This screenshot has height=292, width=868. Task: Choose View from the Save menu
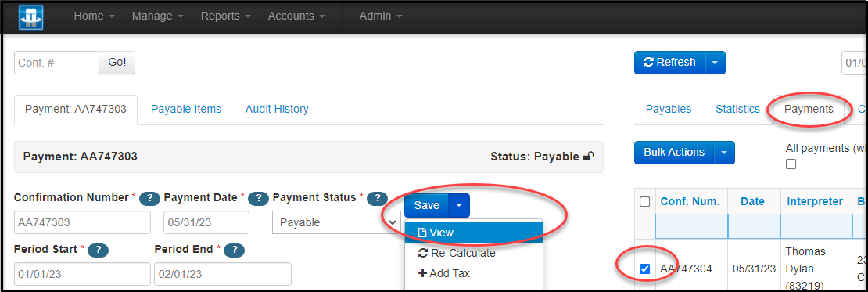tap(473, 233)
